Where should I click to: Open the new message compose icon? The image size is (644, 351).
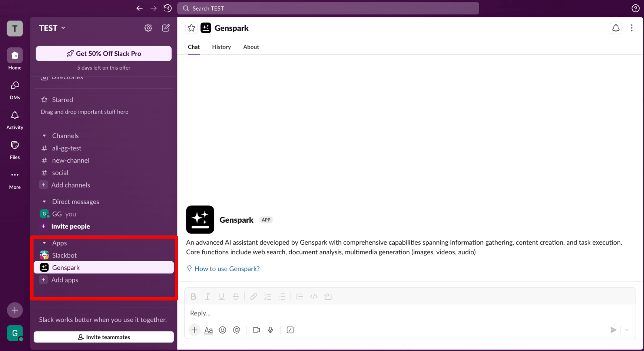pyautogui.click(x=166, y=28)
